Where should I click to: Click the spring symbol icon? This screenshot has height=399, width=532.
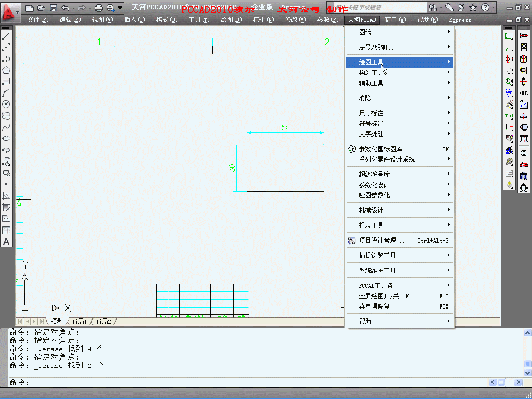click(x=524, y=92)
